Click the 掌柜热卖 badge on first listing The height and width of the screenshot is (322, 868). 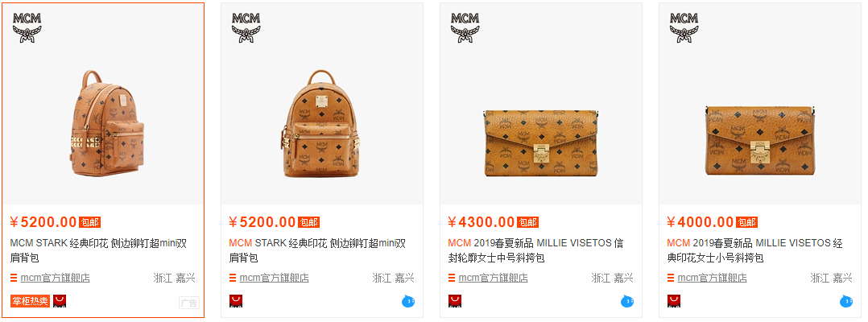(x=30, y=302)
